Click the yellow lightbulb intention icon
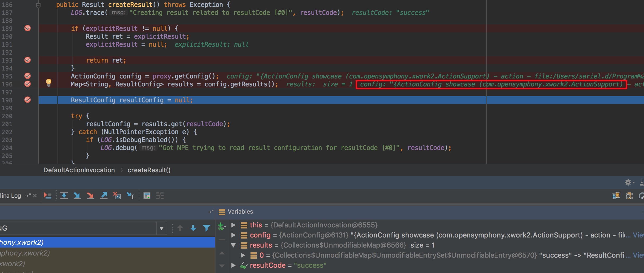Viewport: 644px width, 273px height. click(49, 83)
